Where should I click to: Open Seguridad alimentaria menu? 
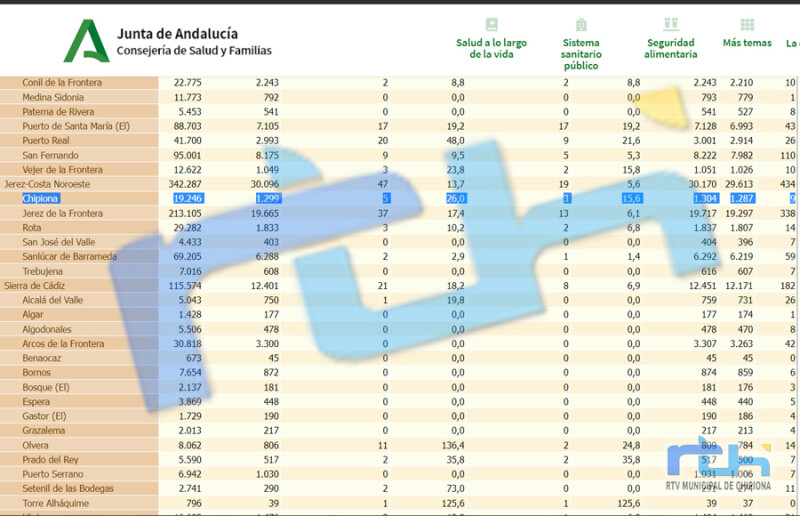coord(670,48)
